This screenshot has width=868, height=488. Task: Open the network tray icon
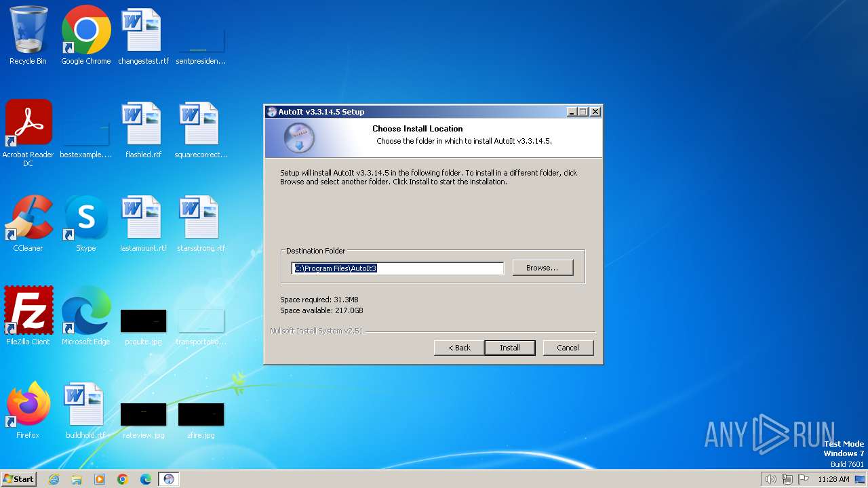coord(787,479)
